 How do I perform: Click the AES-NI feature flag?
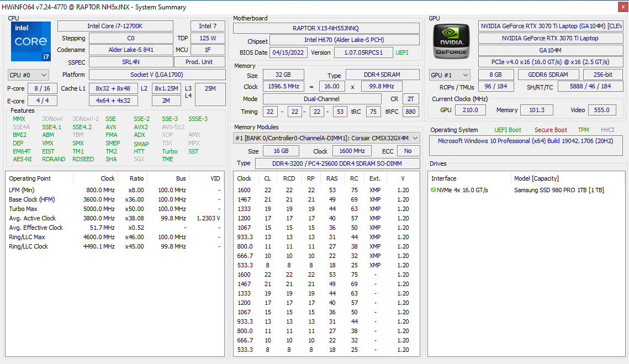click(22, 159)
